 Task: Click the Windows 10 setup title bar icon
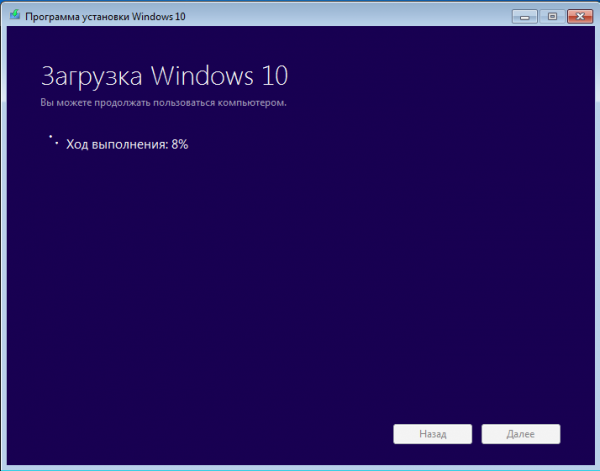point(15,15)
